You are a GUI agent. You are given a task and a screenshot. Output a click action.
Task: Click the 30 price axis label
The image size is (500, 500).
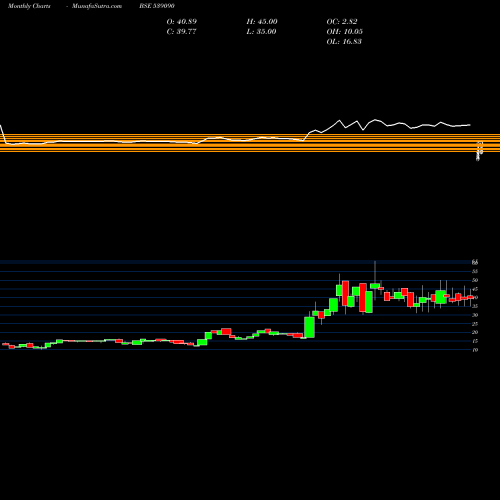pyautogui.click(x=475, y=315)
